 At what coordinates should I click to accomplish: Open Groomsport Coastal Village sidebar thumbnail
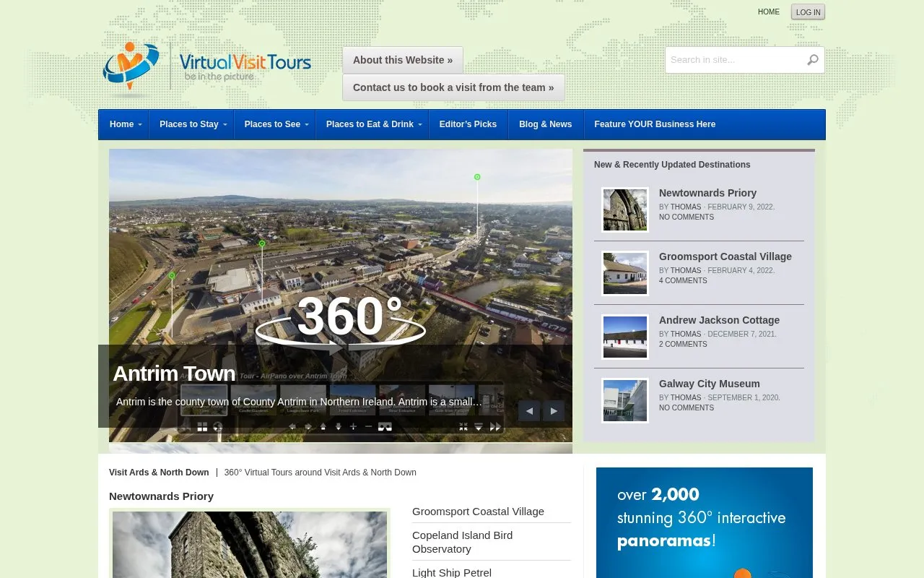click(625, 274)
